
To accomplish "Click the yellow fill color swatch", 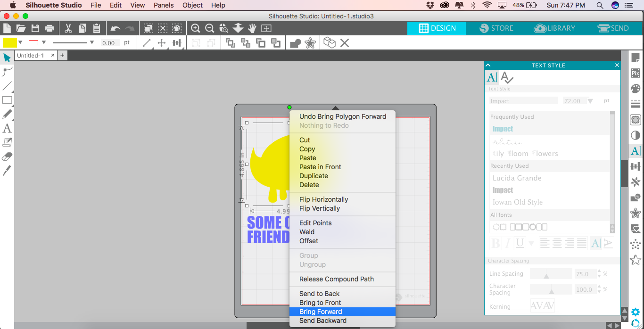I will (x=9, y=42).
